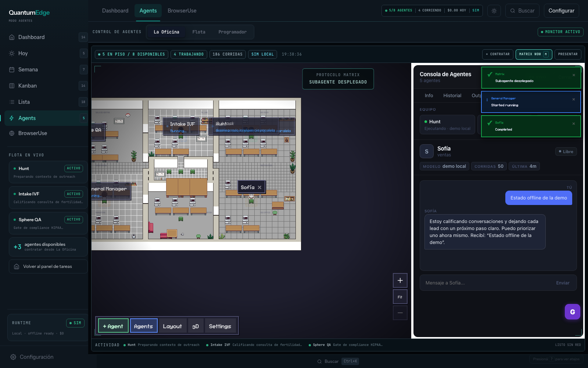Screen dimensions: 588x368
Task: Click Sphere QA entry in ACTIVIDAD bar
Action: [x=346, y=345]
